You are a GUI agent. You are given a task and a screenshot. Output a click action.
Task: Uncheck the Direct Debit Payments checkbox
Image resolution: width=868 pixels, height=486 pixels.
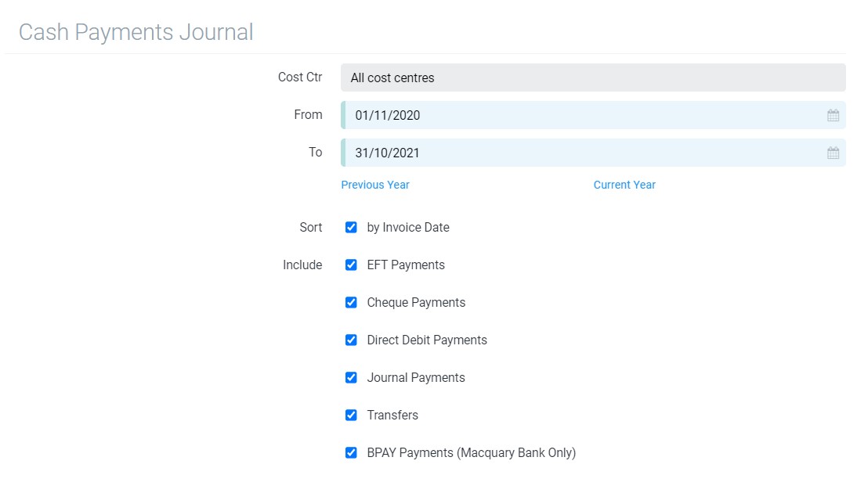351,340
